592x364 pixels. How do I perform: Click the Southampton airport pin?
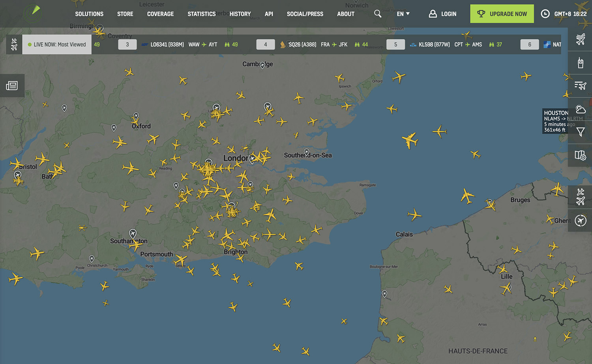(133, 233)
